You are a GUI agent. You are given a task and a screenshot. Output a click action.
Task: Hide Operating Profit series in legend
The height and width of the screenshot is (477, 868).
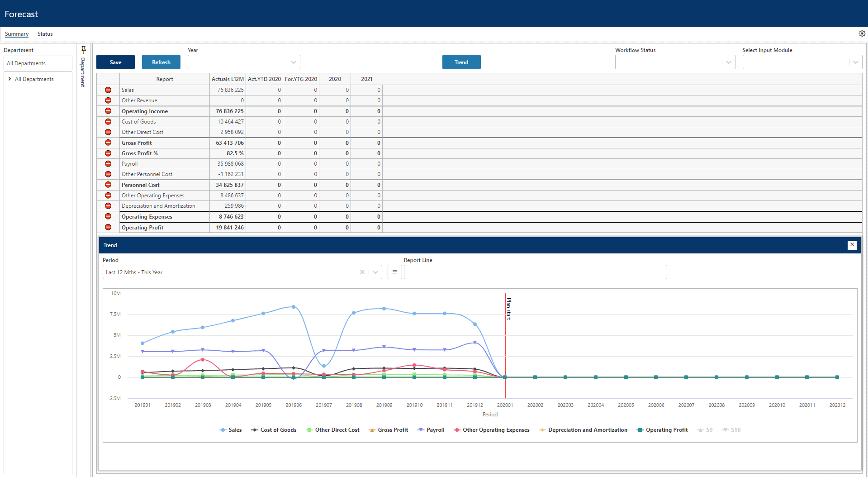click(x=662, y=430)
